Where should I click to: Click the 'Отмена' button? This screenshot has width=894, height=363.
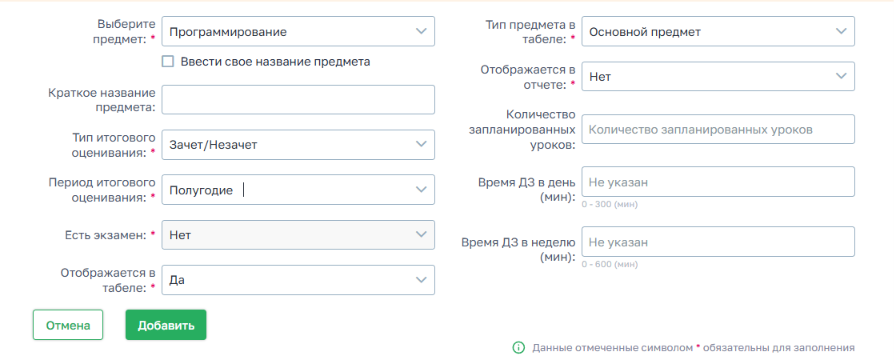[68, 325]
